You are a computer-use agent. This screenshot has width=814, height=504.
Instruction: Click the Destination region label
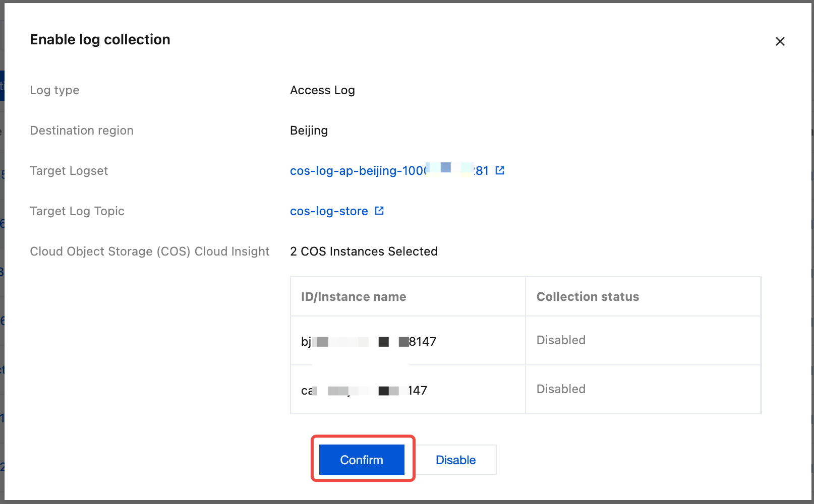[82, 131]
